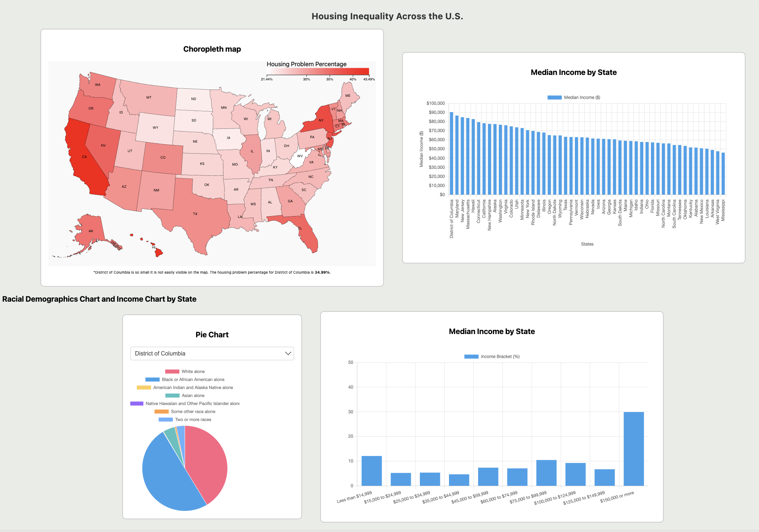Toggle the 'White alone' legend entry
759x532 pixels.
pos(185,372)
